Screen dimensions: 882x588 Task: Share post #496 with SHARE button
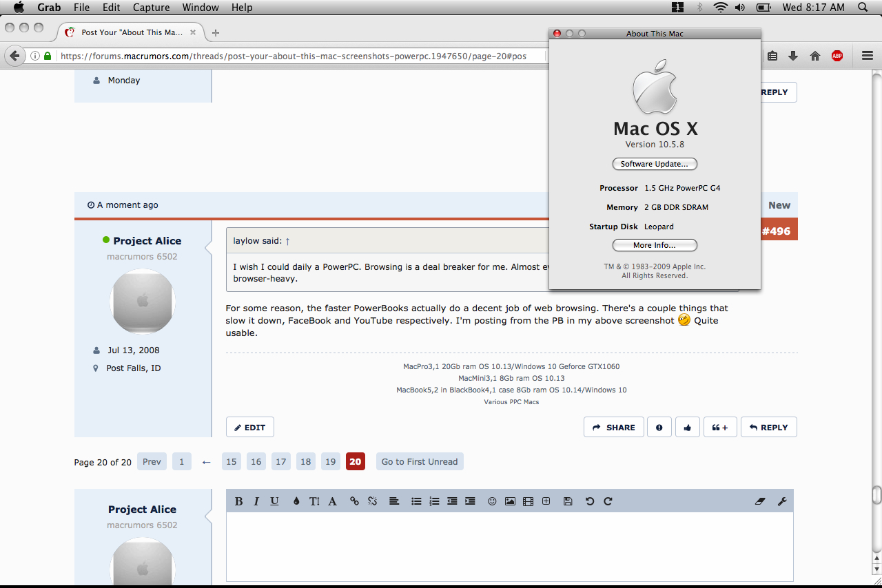[x=614, y=428]
